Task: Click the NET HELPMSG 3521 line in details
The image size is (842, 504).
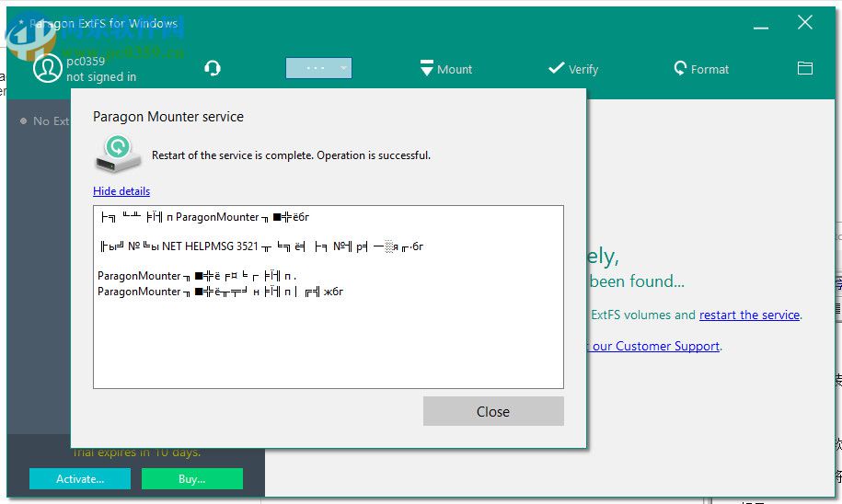Action: pos(261,246)
